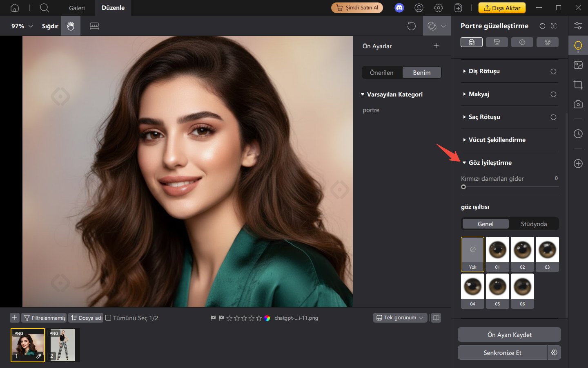Select the Hand tool in the toolbar
The width and height of the screenshot is (588, 368).
tap(70, 26)
